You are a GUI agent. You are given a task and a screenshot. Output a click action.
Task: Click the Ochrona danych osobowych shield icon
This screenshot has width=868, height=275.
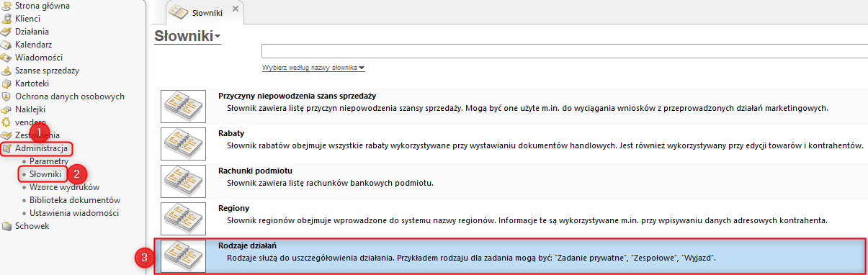click(x=7, y=96)
